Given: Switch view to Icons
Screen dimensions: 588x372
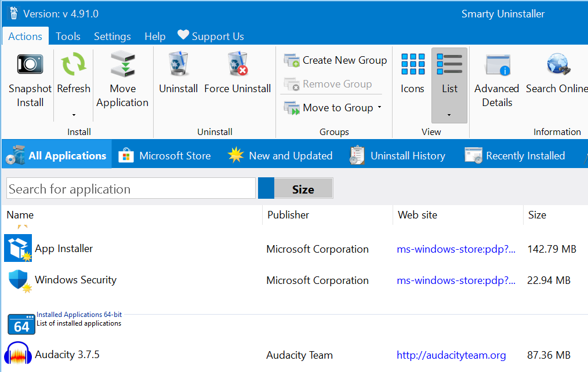Looking at the screenshot, I should 412,75.
